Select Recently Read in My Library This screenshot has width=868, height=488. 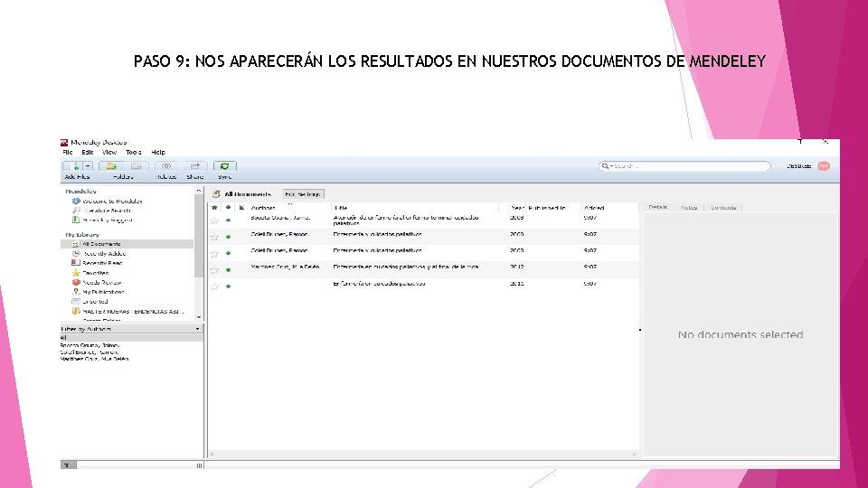(x=98, y=263)
